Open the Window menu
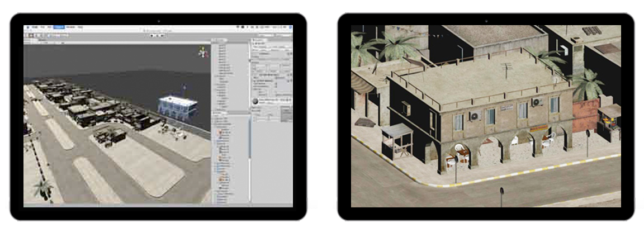Viewport: 644px width, 237px height. coord(71,27)
